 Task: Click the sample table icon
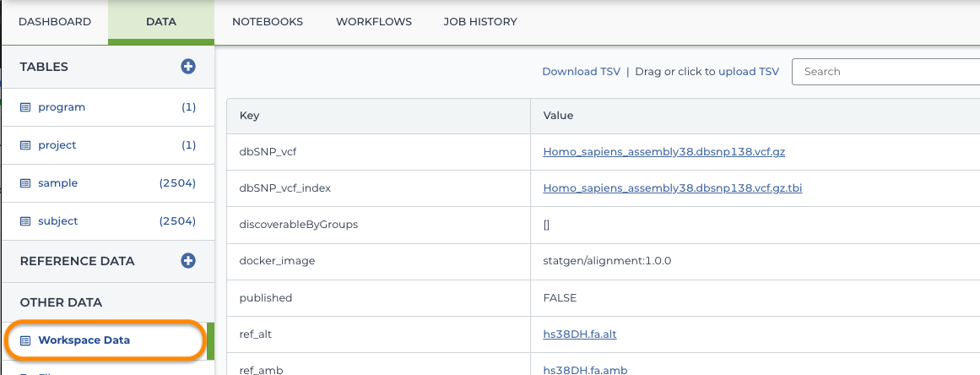pos(25,183)
